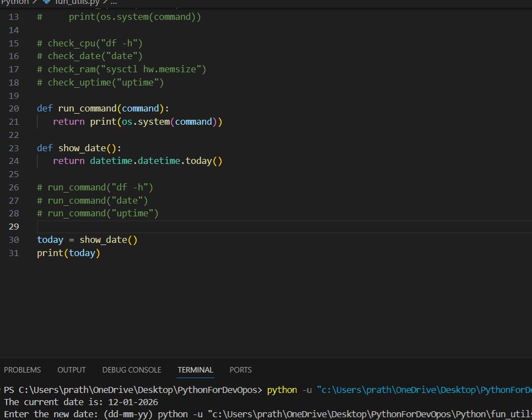Viewport: 532px width, 420px height.
Task: Open the OUTPUT panel tab
Action: [x=72, y=370]
